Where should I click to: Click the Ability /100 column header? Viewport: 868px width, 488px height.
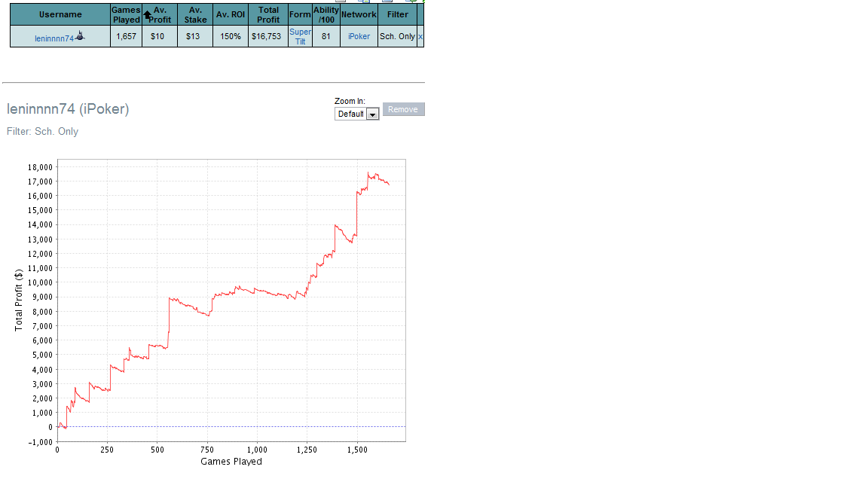pyautogui.click(x=326, y=14)
